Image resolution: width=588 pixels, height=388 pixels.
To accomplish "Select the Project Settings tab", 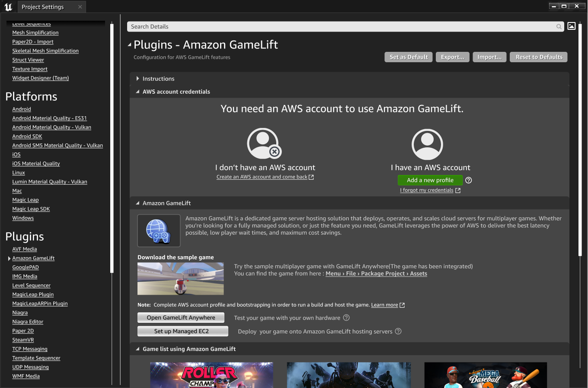I will tap(43, 7).
